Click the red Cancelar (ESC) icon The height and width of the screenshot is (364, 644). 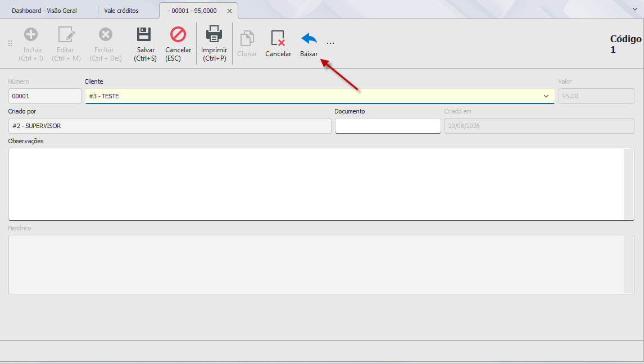point(178,34)
